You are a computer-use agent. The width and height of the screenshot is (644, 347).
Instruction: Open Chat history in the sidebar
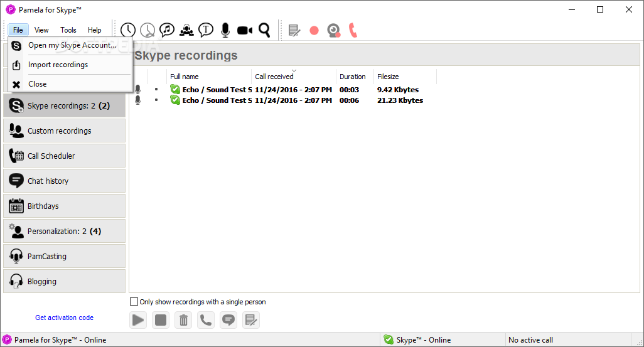65,181
